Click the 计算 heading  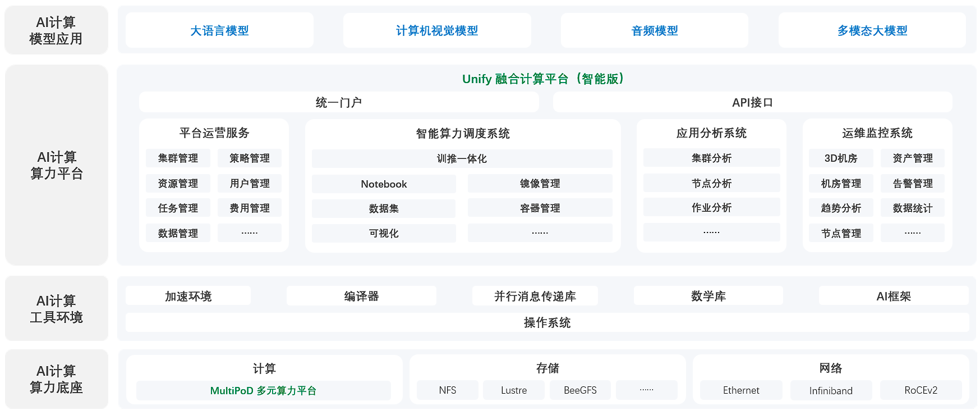click(x=264, y=368)
